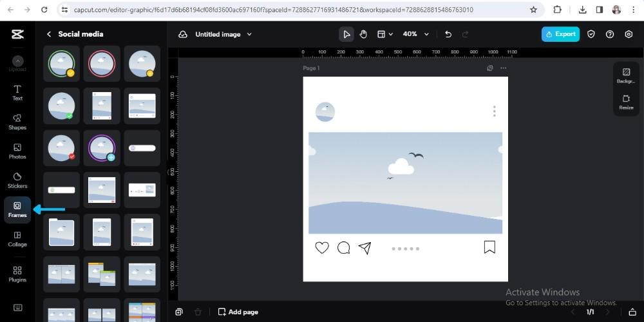Viewport: 644px width, 322px height.
Task: Open the Shapes panel
Action: (17, 122)
